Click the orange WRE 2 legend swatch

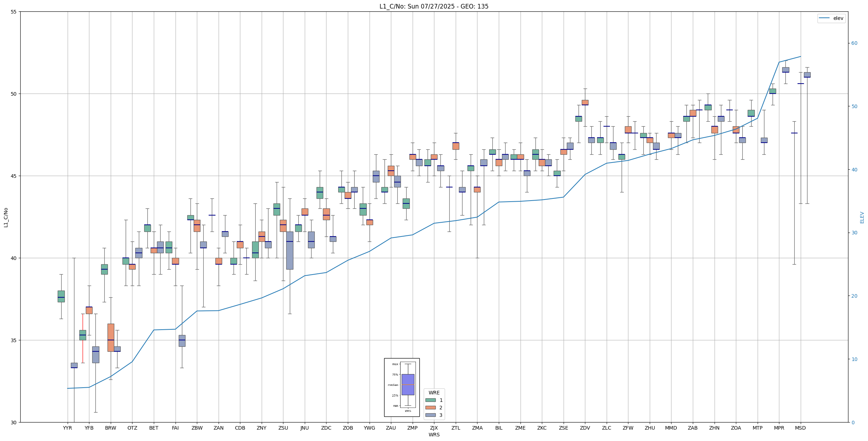430,408
